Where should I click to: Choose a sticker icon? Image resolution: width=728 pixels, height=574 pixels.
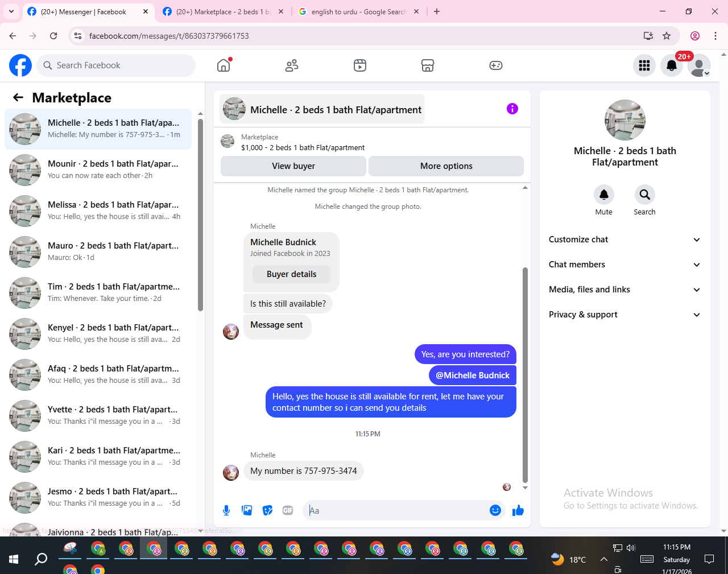click(x=267, y=510)
